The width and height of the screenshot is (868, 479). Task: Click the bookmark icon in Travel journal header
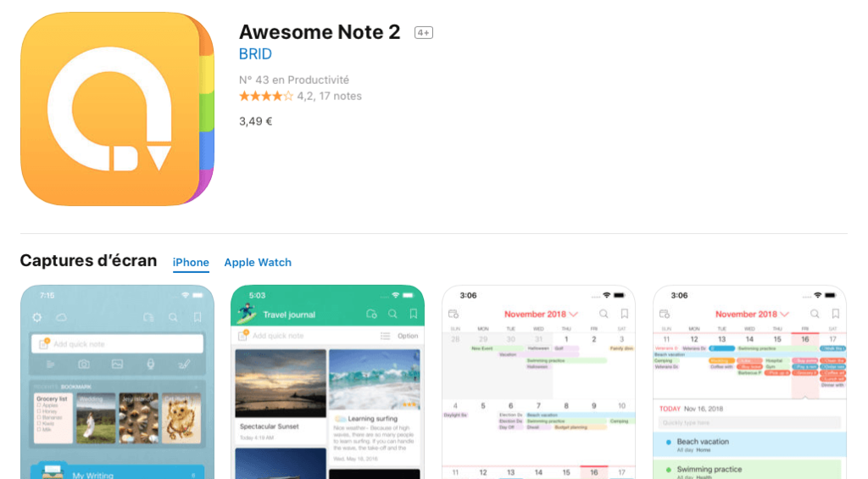tap(414, 314)
